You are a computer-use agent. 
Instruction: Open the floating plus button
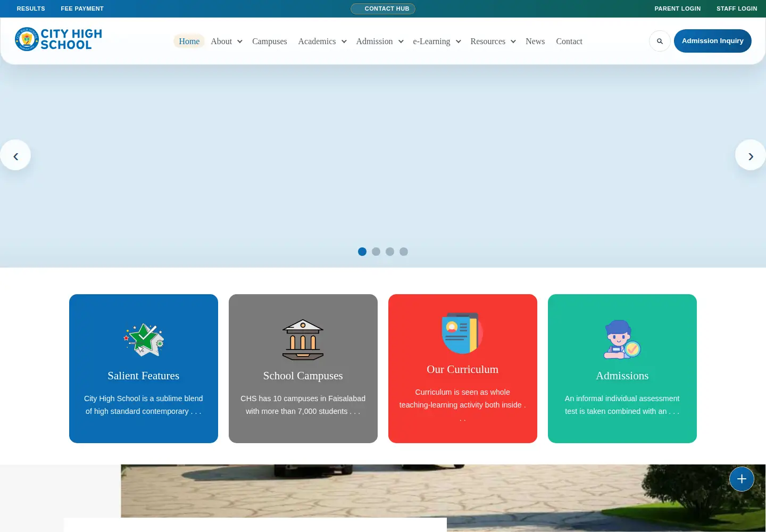[742, 479]
